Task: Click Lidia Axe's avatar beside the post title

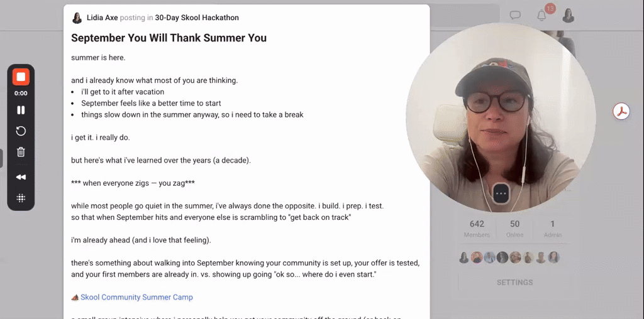Action: pyautogui.click(x=77, y=18)
